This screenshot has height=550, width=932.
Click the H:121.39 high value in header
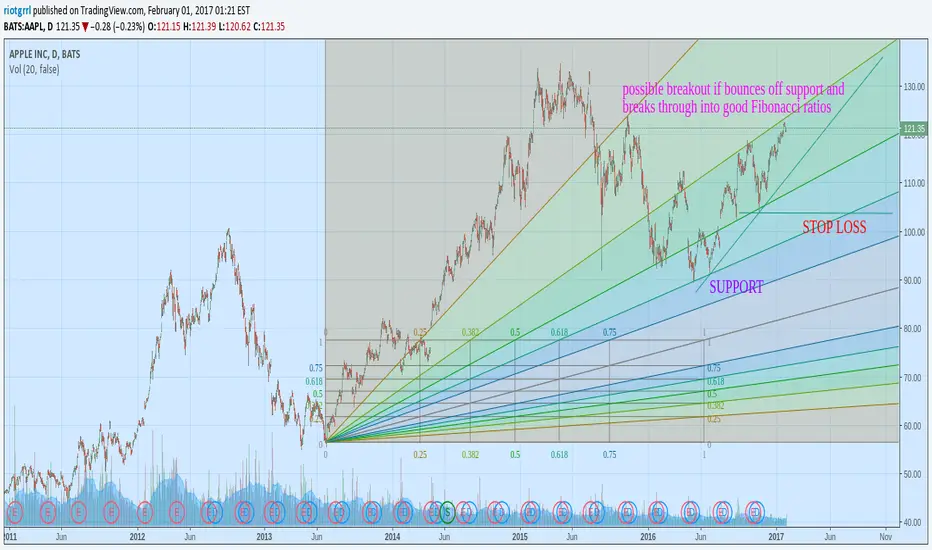(199, 27)
